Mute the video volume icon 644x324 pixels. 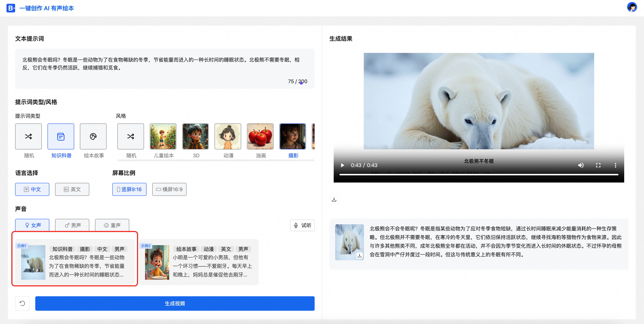click(x=581, y=165)
